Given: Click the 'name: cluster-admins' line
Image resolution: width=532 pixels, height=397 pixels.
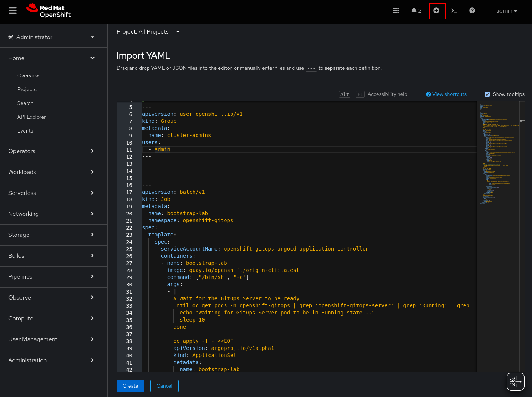Looking at the screenshot, I should [x=180, y=135].
